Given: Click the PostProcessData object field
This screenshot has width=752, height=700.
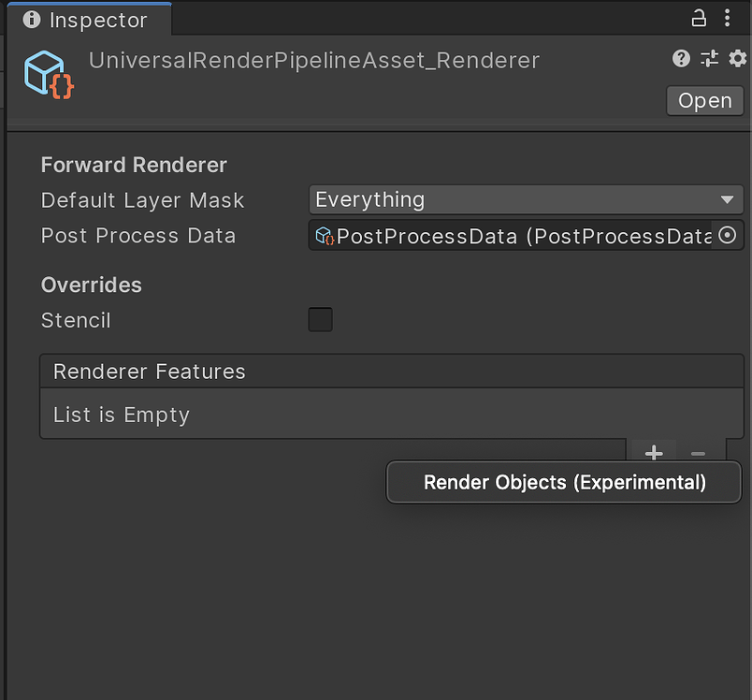Looking at the screenshot, I should [x=513, y=236].
